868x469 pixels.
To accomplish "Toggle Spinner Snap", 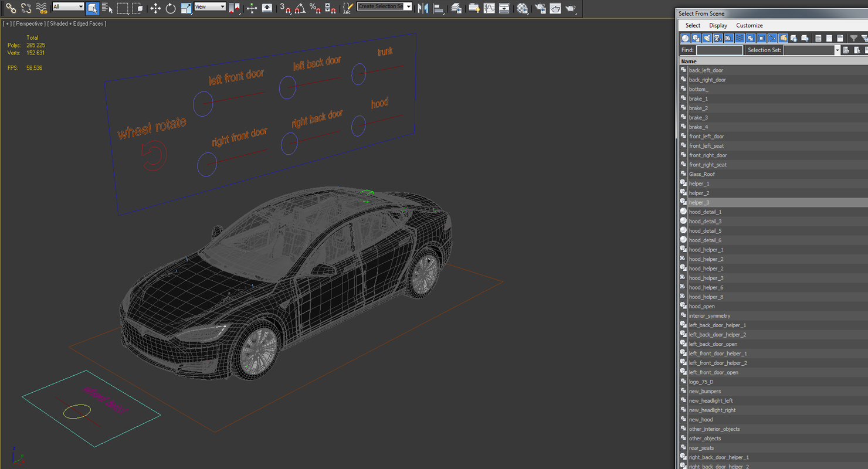I will pos(330,8).
